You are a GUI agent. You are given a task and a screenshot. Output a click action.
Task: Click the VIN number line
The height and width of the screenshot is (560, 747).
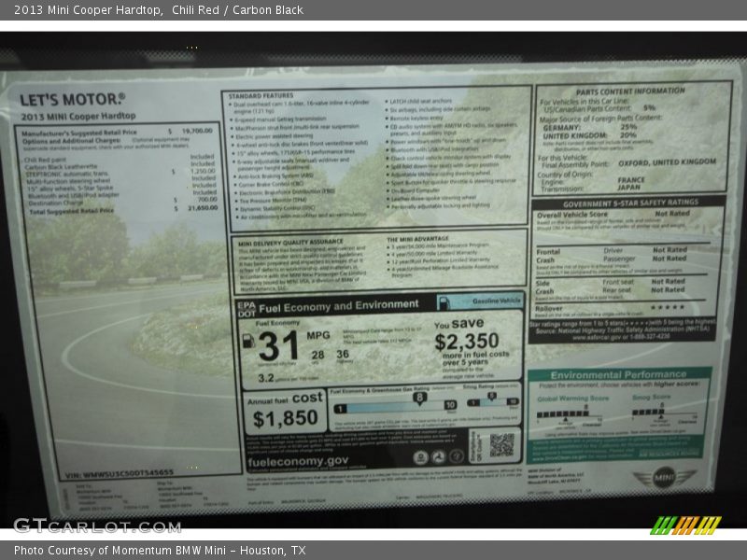click(120, 474)
